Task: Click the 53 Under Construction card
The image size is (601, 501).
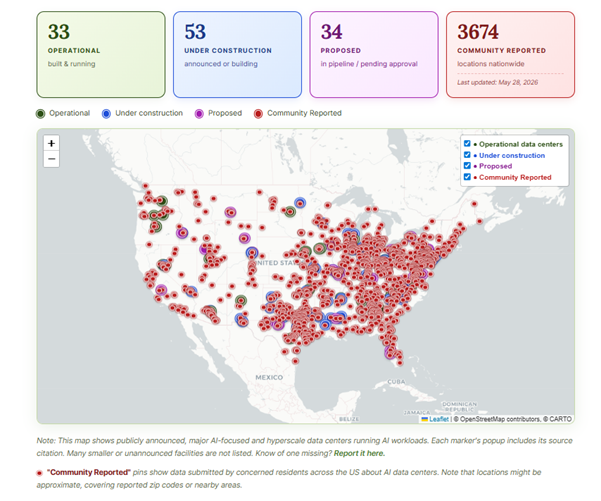Action: pyautogui.click(x=237, y=54)
